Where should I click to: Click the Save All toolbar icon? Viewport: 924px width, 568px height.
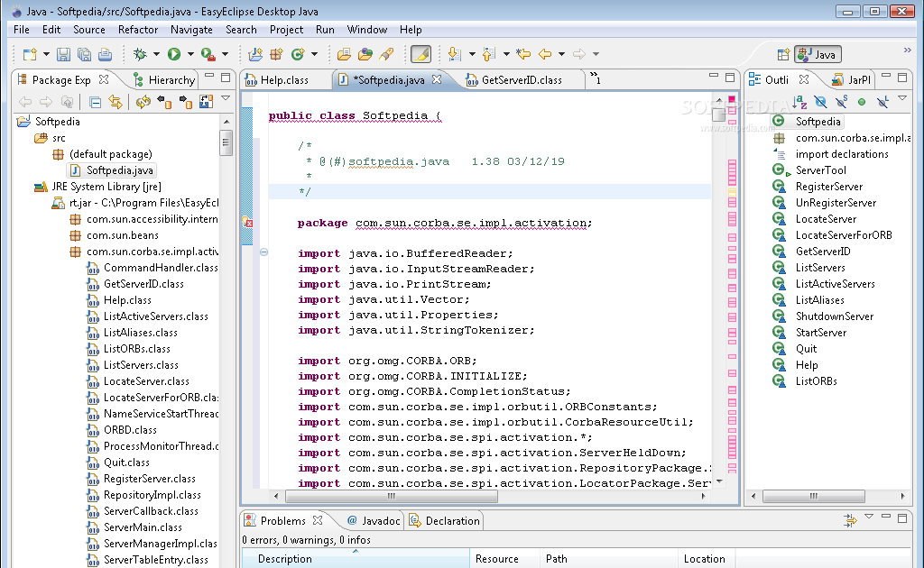coord(84,54)
